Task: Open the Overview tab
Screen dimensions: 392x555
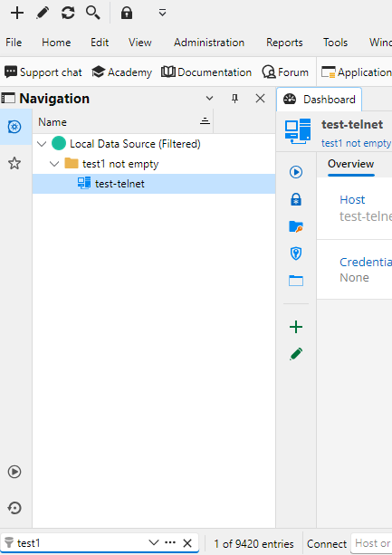Action: tap(350, 164)
